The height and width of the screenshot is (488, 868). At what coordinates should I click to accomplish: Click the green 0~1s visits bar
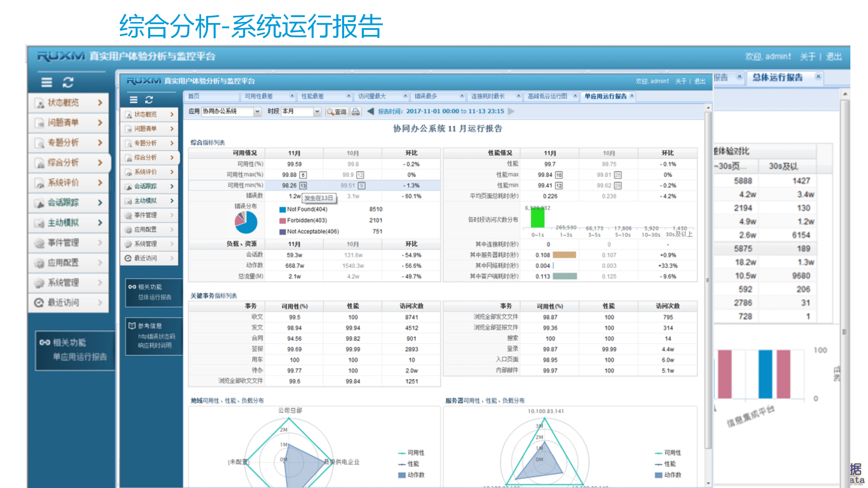(537, 218)
